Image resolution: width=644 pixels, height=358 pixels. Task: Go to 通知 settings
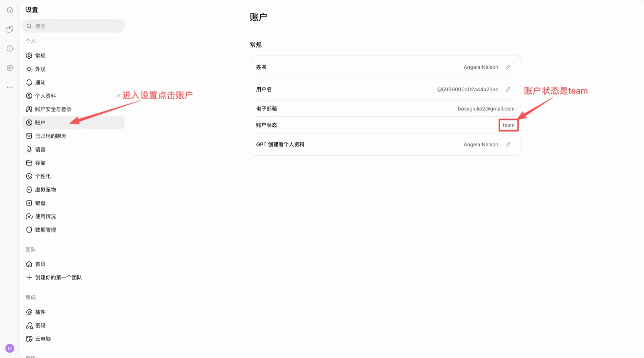73,82
